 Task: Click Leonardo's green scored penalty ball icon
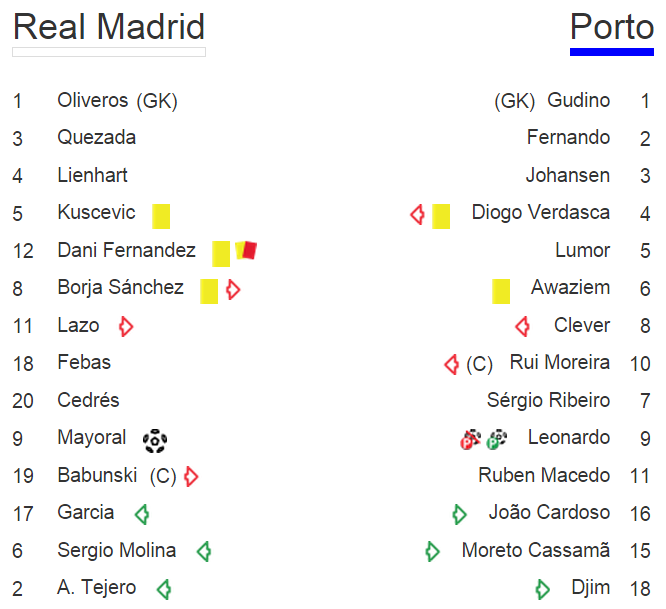click(497, 439)
